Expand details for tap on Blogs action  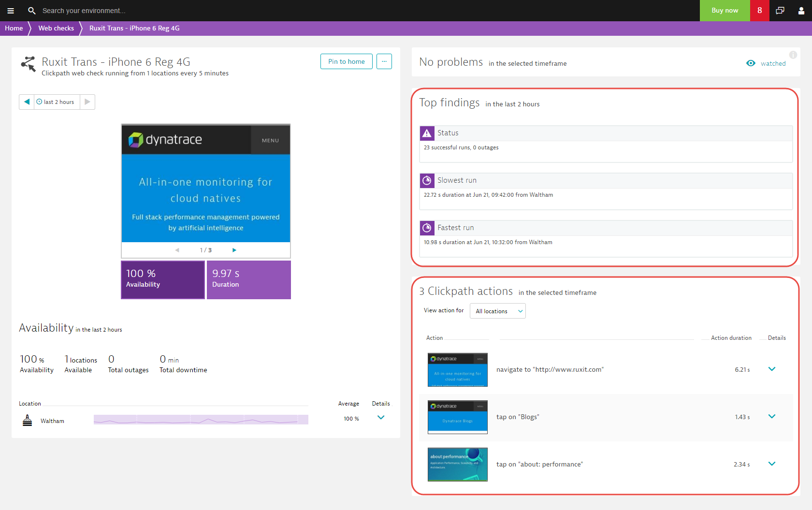click(x=772, y=416)
